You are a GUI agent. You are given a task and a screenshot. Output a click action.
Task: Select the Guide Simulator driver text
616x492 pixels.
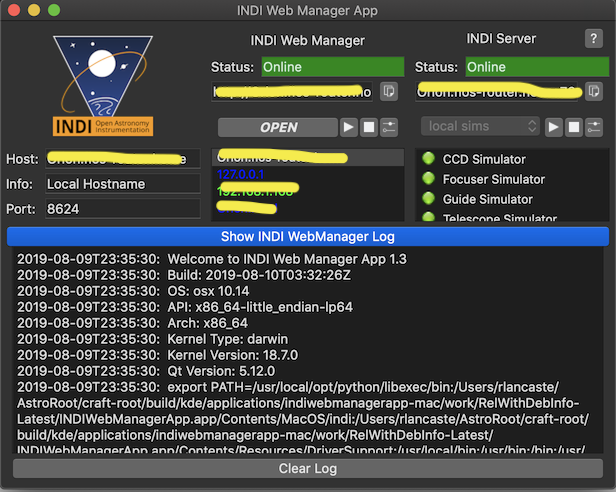point(488,199)
